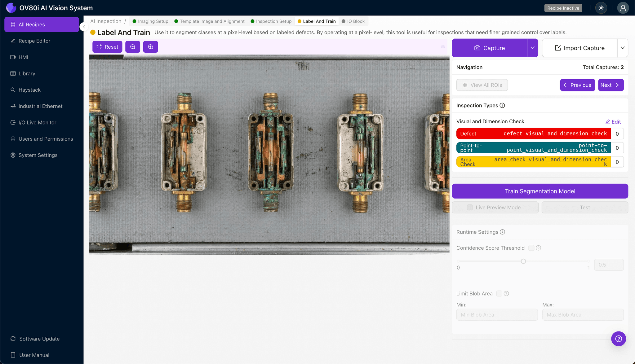The height and width of the screenshot is (364, 635).
Task: Collapse the sidebar with the arrow handle
Action: click(84, 27)
